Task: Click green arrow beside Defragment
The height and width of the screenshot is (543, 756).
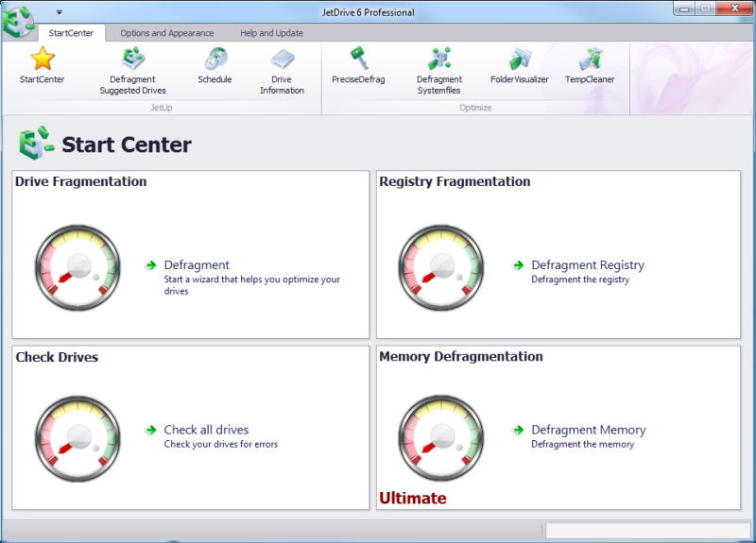Action: (x=151, y=265)
